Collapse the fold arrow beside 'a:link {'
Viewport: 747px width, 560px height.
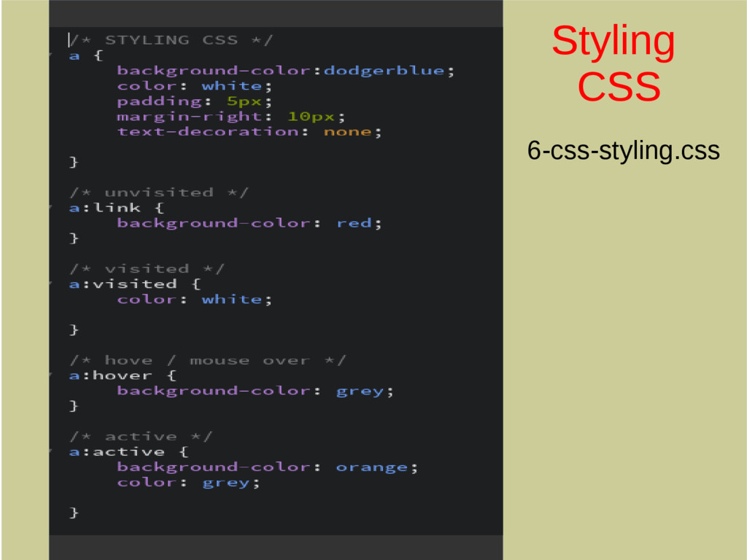point(51,208)
